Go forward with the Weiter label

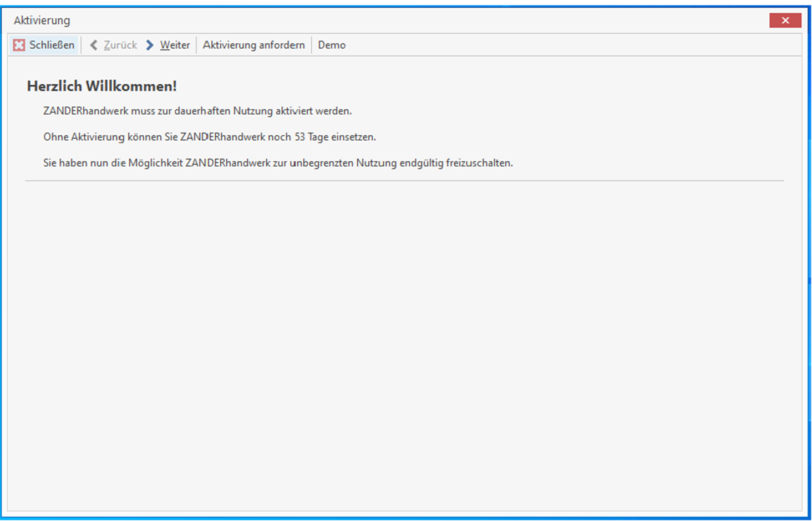tap(175, 45)
